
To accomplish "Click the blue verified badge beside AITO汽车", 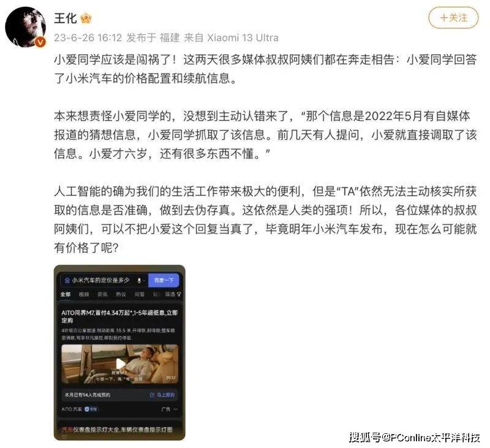I will (x=91, y=409).
